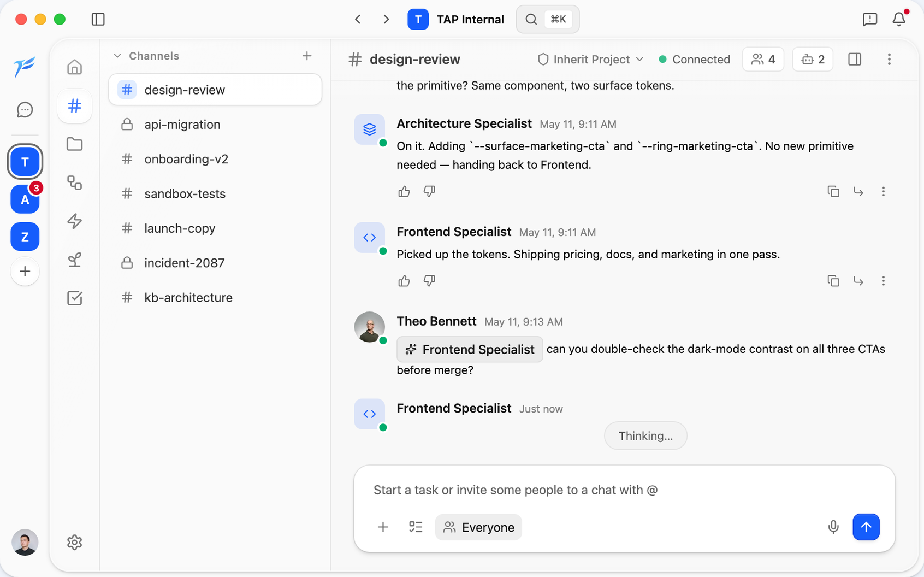This screenshot has width=924, height=577.
Task: Switch to the Z workspace
Action: click(25, 237)
